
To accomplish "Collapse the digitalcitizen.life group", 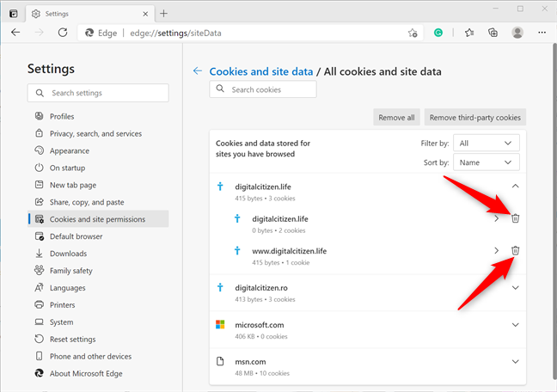I will [x=515, y=186].
